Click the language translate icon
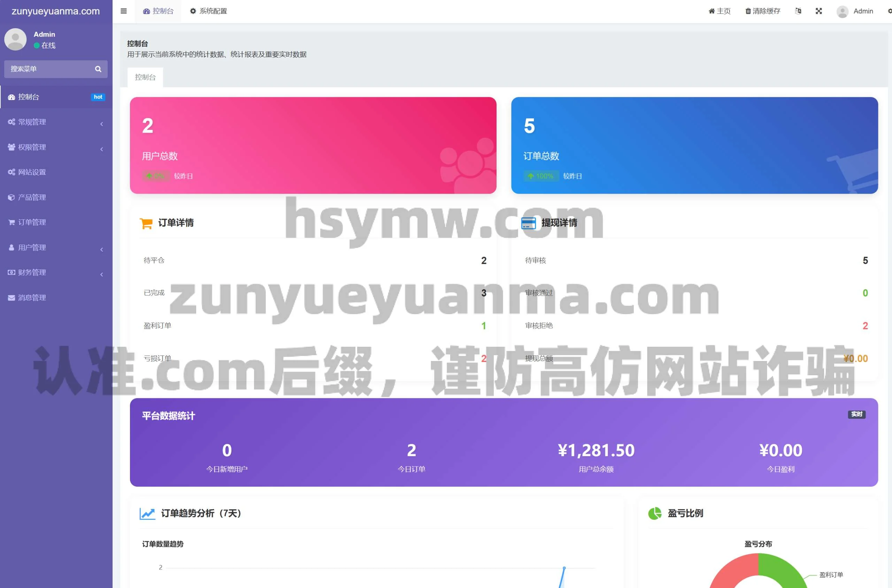 798,11
